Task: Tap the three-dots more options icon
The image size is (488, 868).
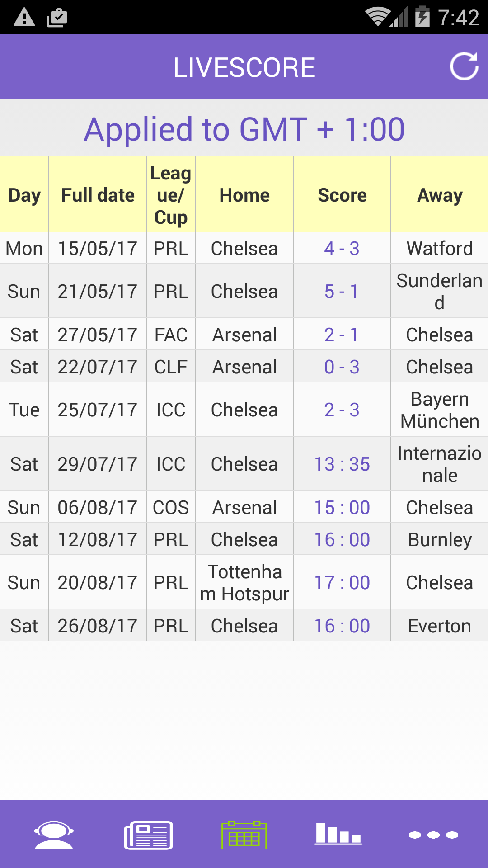Action: point(433,835)
